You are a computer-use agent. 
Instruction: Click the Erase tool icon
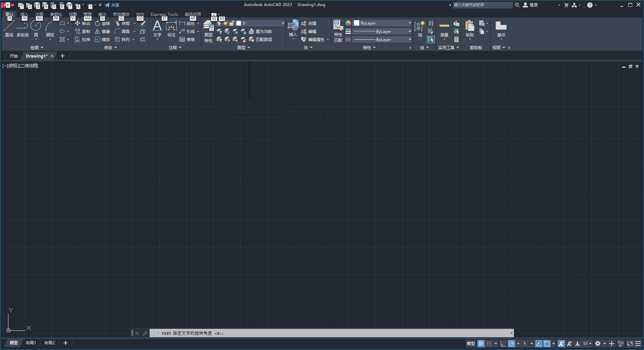pyautogui.click(x=143, y=24)
